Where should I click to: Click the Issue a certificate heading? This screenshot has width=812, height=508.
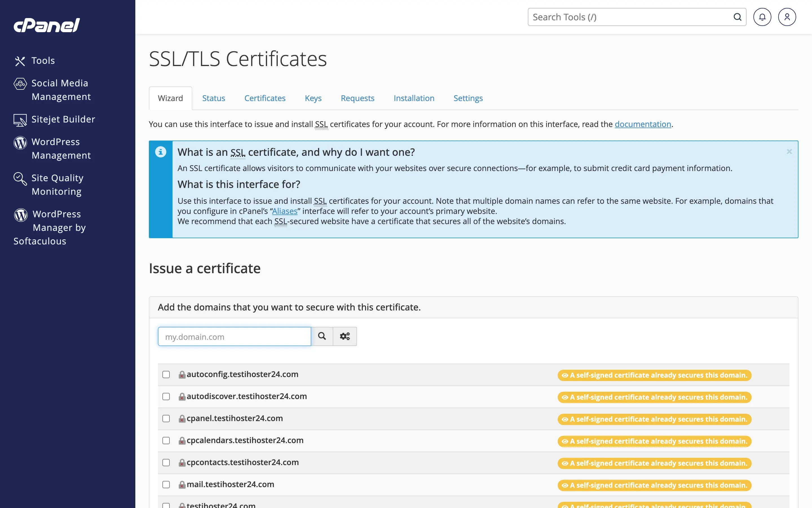(x=205, y=268)
